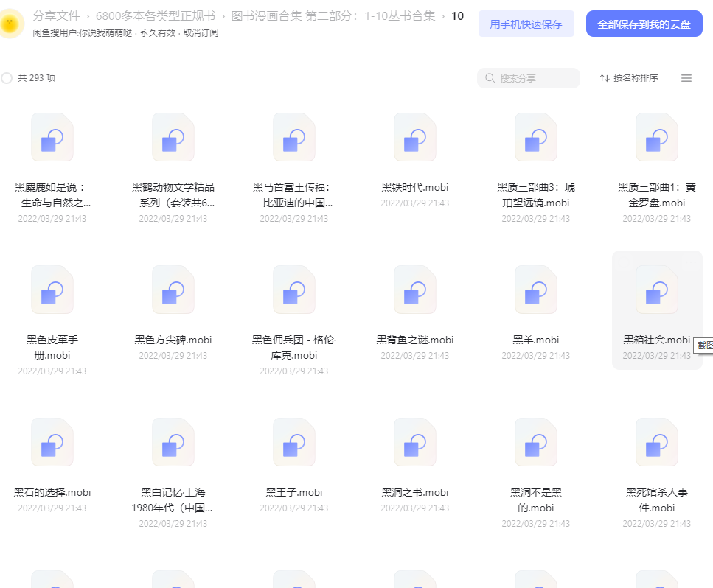
Task: Open file icon for 黑色佣兵团 - 格伦·库克
Action: pyautogui.click(x=294, y=290)
